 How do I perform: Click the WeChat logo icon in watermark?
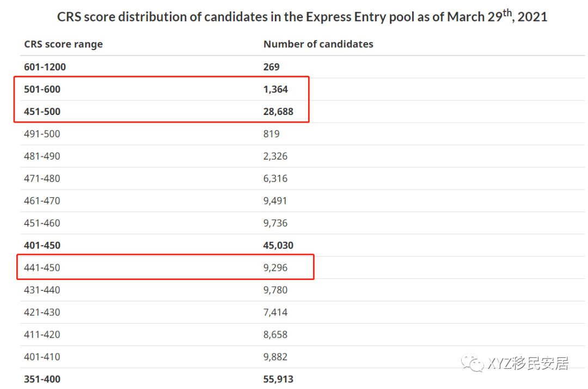[471, 363]
